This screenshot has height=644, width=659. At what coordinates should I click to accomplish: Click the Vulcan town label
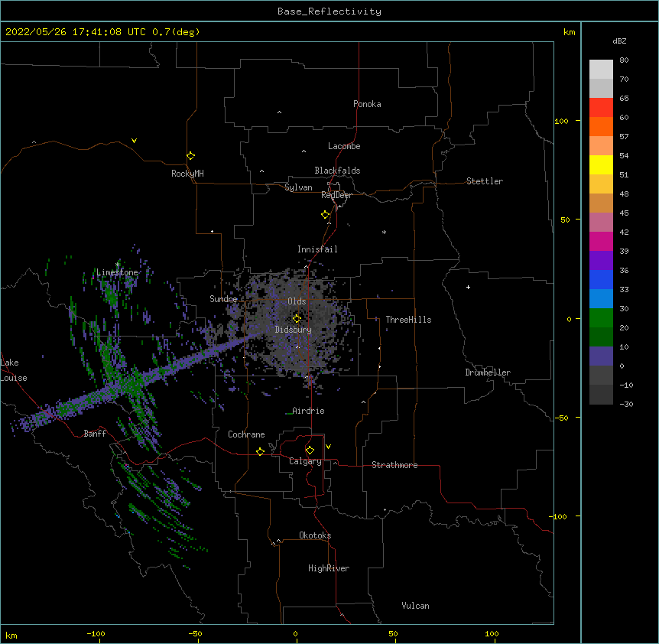pos(415,606)
